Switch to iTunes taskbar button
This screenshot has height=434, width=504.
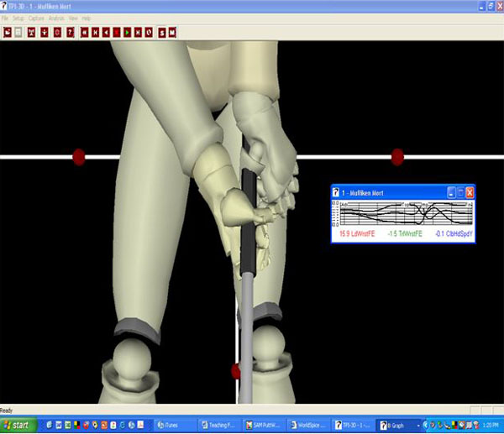(176, 425)
